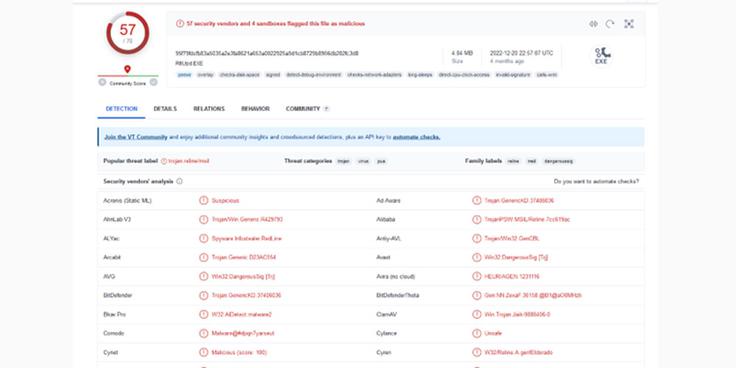The width and height of the screenshot is (736, 368).
Task: Click the warning icon in the Acronis (Static ML) row
Action: tap(203, 200)
